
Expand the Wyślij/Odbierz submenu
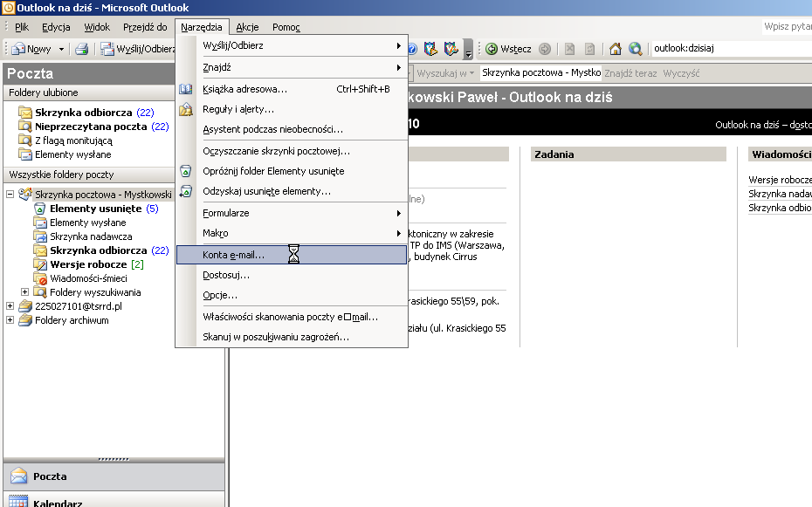[292, 45]
